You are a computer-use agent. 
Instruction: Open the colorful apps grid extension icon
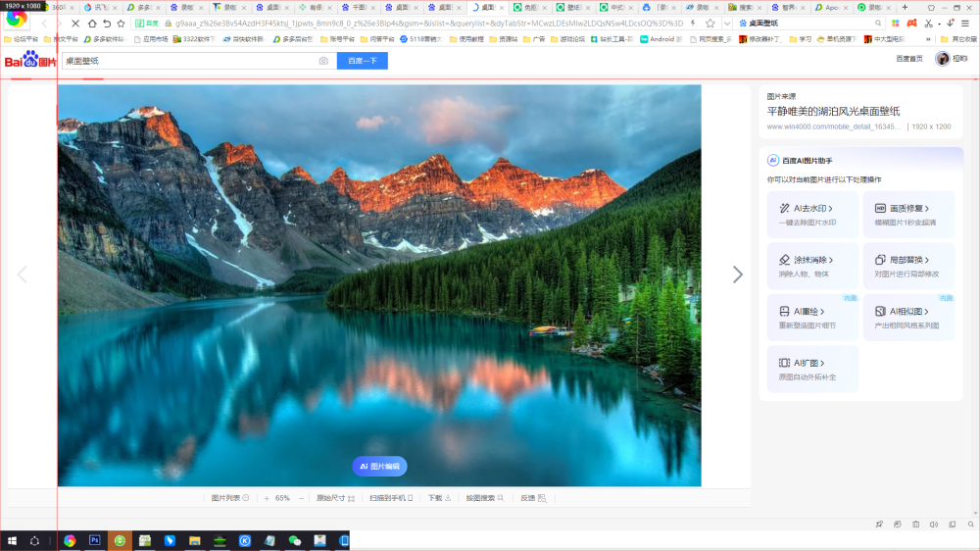click(x=895, y=24)
